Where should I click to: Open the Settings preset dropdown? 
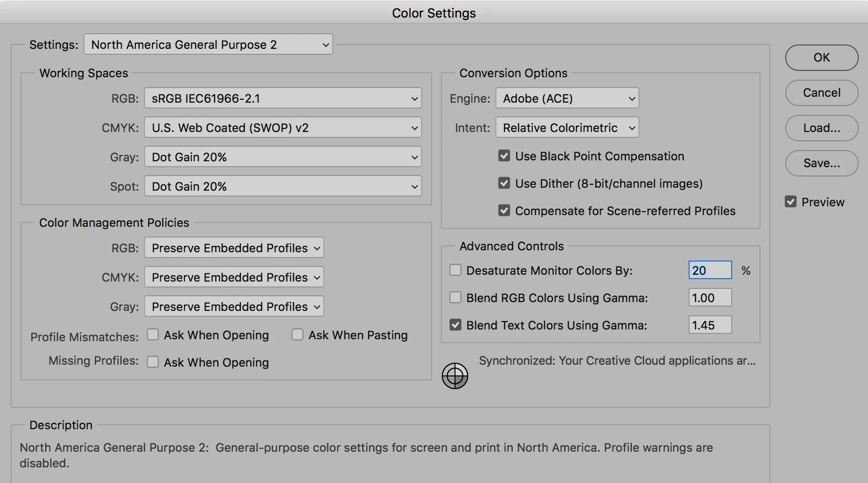(208, 44)
